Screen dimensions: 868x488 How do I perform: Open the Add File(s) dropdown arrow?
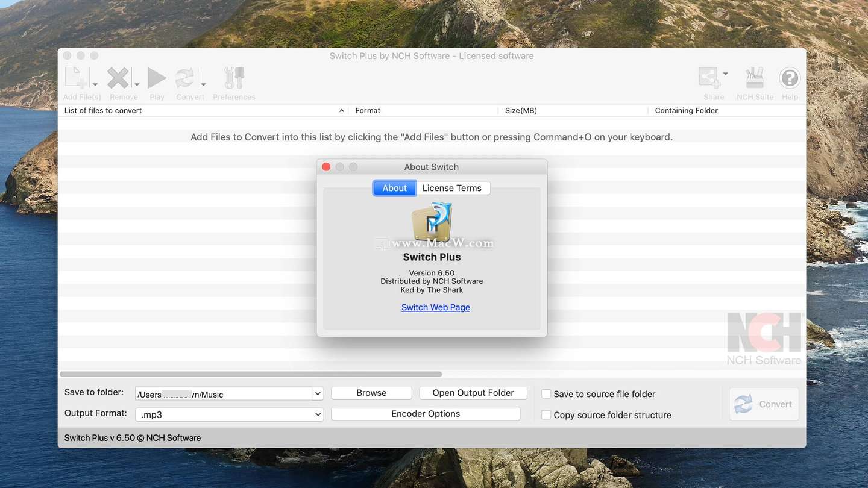pyautogui.click(x=95, y=84)
